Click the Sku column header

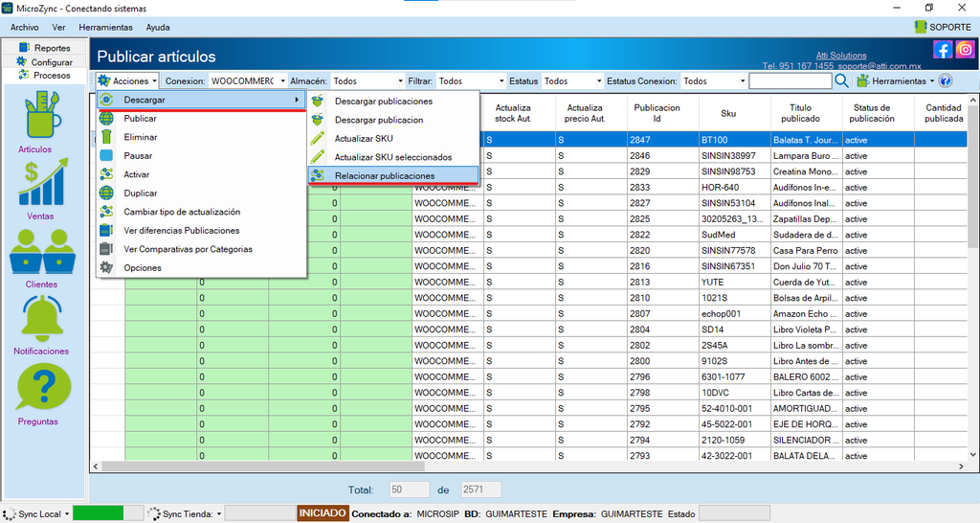point(728,113)
